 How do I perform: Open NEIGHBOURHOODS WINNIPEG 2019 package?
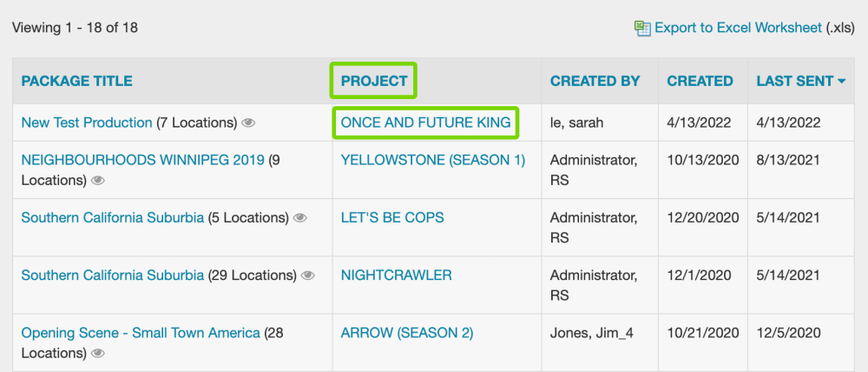coord(143,160)
